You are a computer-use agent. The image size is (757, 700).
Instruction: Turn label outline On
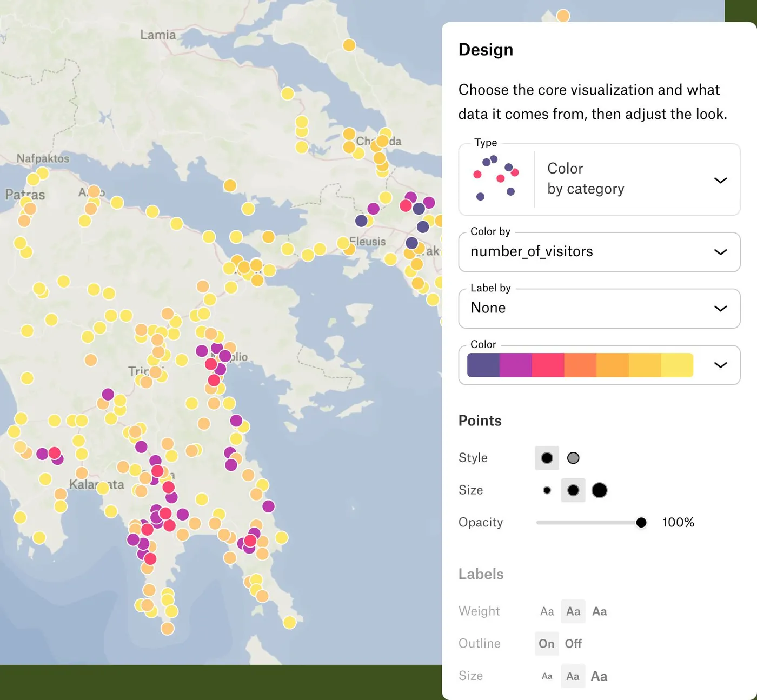[x=547, y=643]
